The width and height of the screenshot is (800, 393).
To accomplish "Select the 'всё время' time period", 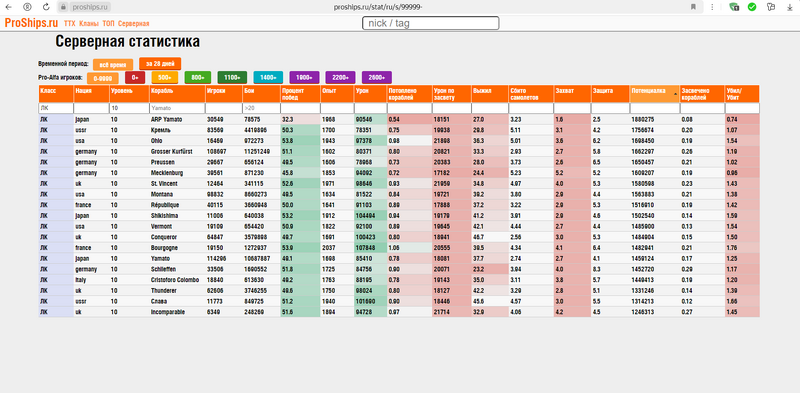I will 113,65.
